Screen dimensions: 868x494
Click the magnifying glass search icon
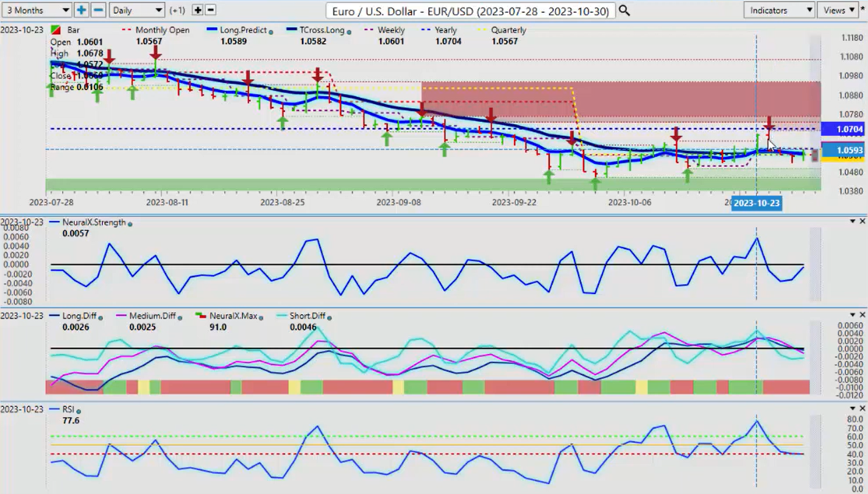[624, 10]
